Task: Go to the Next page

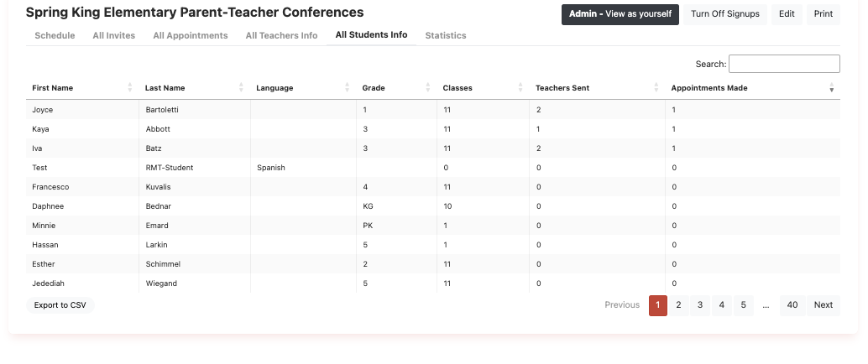Action: click(x=824, y=305)
